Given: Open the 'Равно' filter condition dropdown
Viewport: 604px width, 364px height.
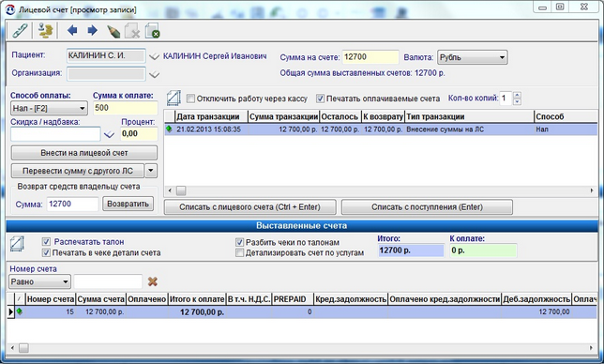Looking at the screenshot, I should (x=39, y=281).
